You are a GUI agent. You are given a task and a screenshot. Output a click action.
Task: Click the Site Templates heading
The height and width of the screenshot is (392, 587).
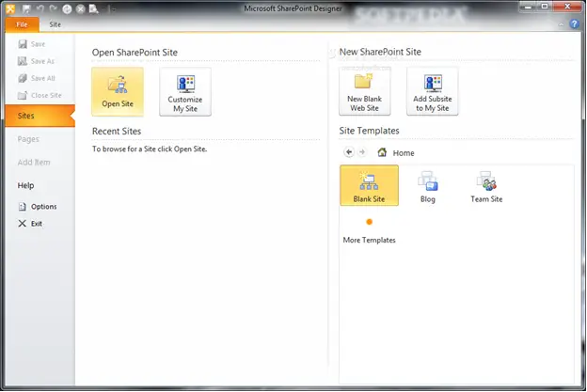coord(369,131)
